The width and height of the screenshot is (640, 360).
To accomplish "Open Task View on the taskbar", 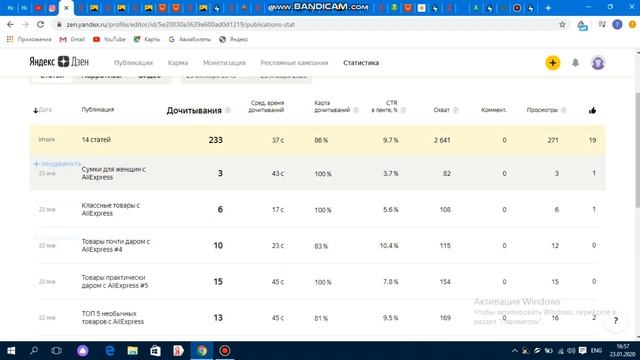I will 56,351.
